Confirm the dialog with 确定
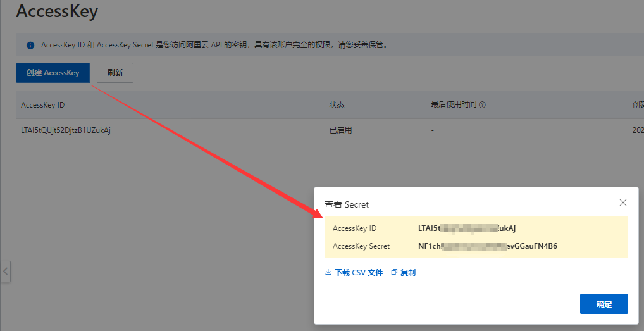The width and height of the screenshot is (644, 331). 604,304
